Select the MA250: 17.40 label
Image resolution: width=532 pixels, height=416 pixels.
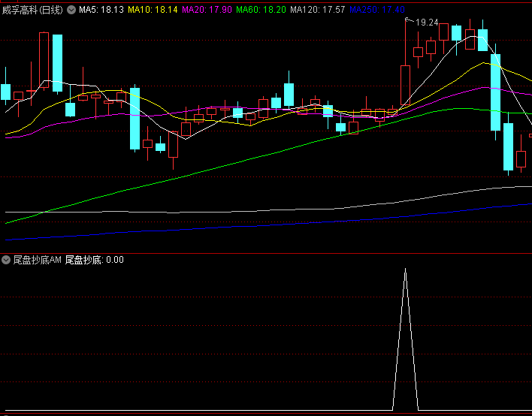[377, 10]
